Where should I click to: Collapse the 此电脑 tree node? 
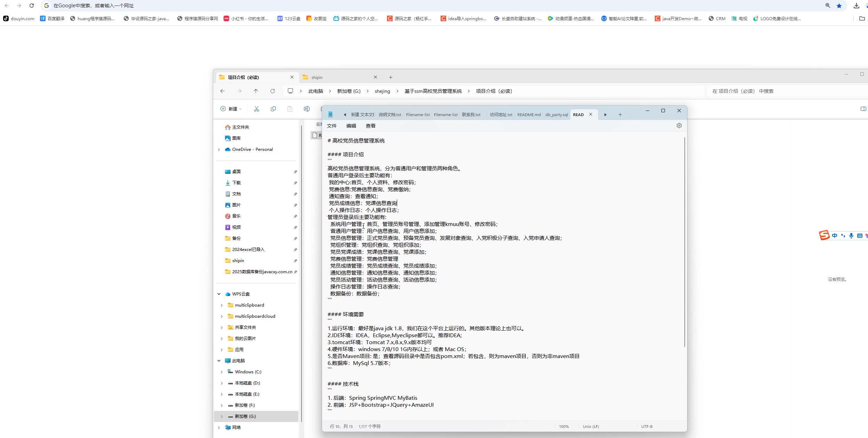tap(219, 361)
